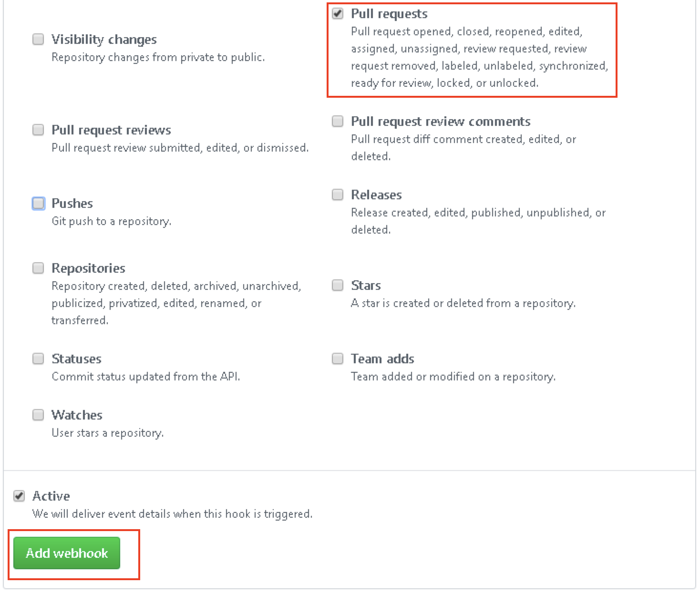Click the Releases label heading
Screen dimensions: 700x594
pos(376,195)
